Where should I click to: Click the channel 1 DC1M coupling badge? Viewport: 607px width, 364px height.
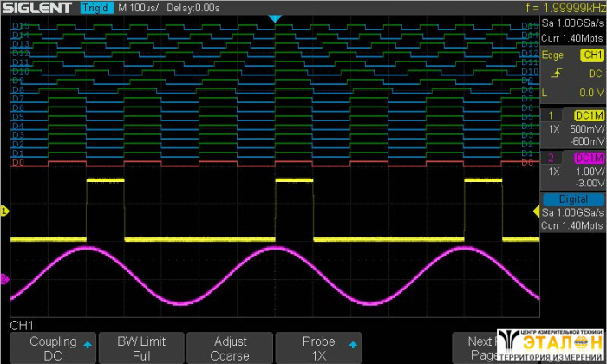pos(587,115)
